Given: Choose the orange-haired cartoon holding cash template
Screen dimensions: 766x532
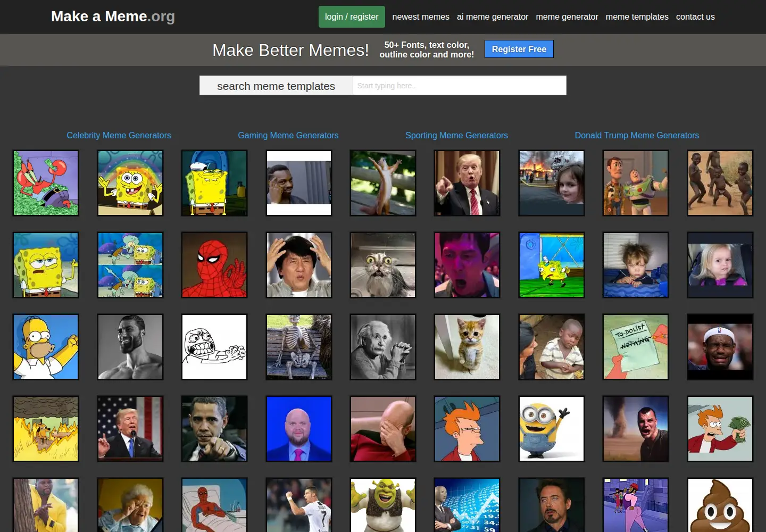Looking at the screenshot, I should pos(720,429).
